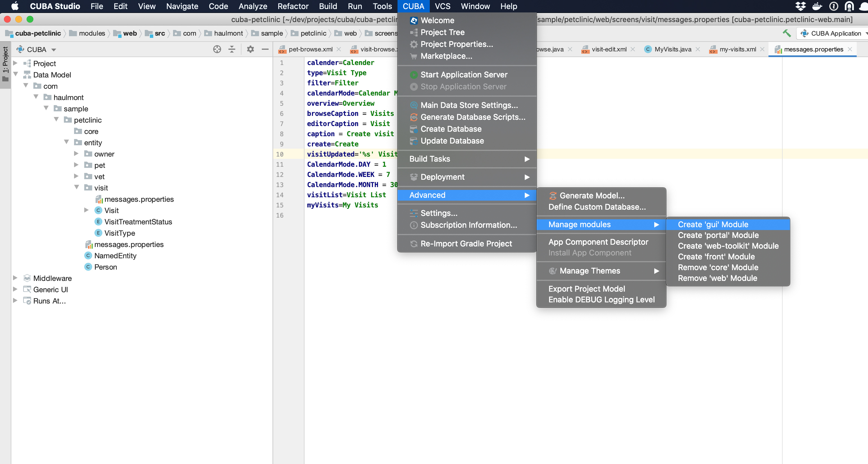This screenshot has width=868, height=464.
Task: Open App Component Descriptor
Action: (x=598, y=242)
